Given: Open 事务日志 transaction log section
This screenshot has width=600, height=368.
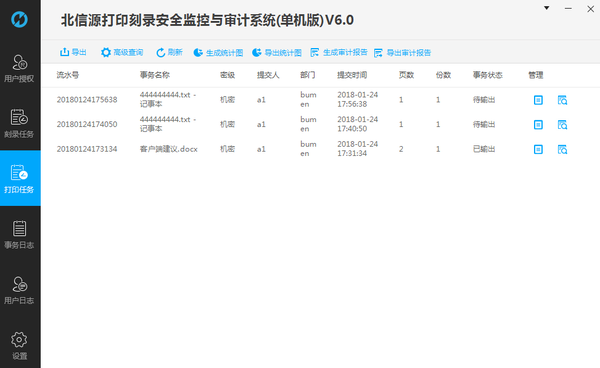Looking at the screenshot, I should tap(19, 234).
